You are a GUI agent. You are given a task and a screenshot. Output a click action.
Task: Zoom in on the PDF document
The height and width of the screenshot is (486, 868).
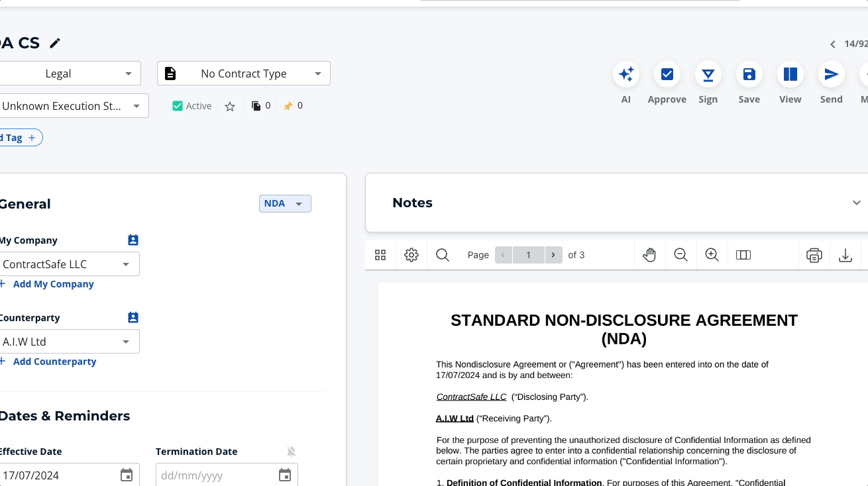[x=712, y=254]
